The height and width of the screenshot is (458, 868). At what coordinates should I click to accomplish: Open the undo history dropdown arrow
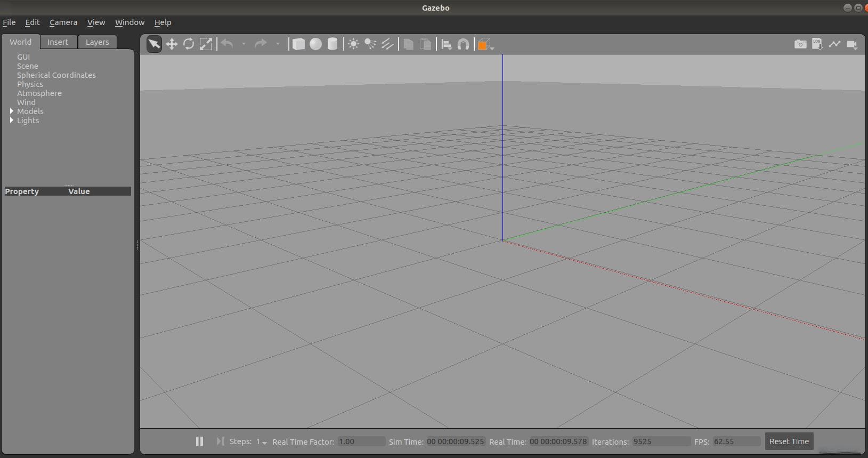click(244, 44)
